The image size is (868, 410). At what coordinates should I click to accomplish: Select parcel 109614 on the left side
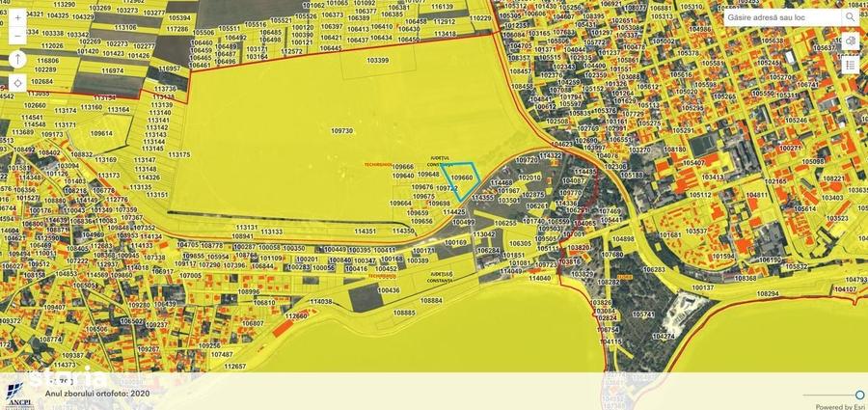pos(101,133)
